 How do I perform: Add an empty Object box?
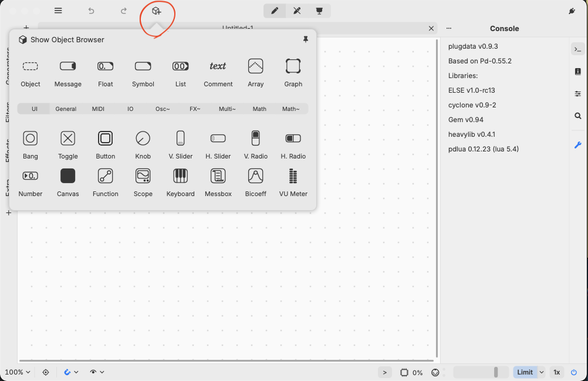(x=31, y=73)
